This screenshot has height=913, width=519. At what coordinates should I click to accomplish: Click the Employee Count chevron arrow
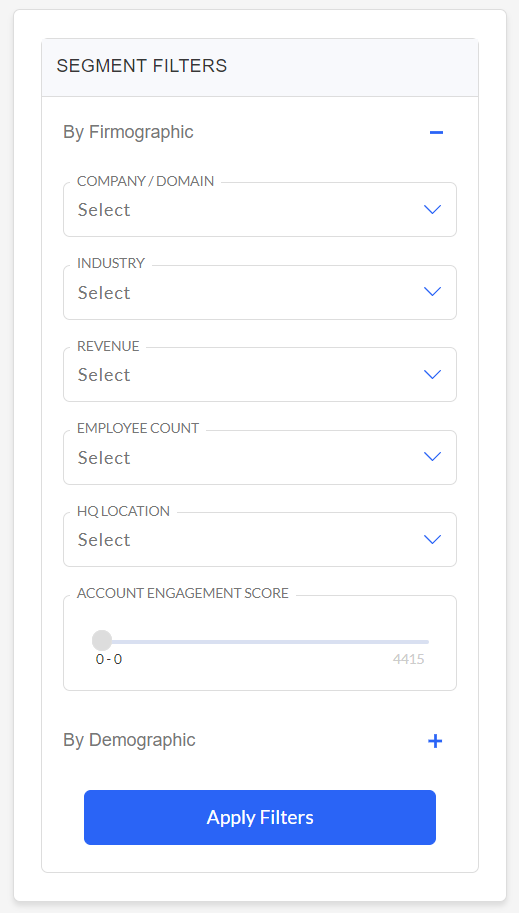coord(432,456)
